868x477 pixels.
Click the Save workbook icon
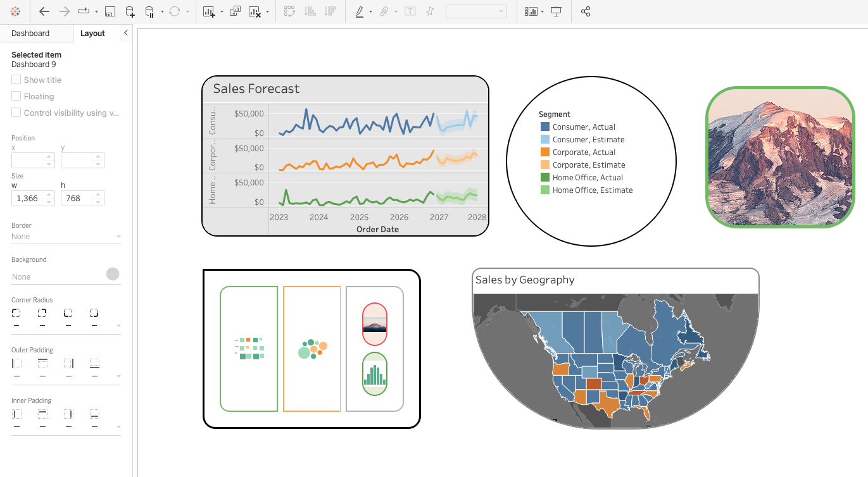[x=111, y=11]
